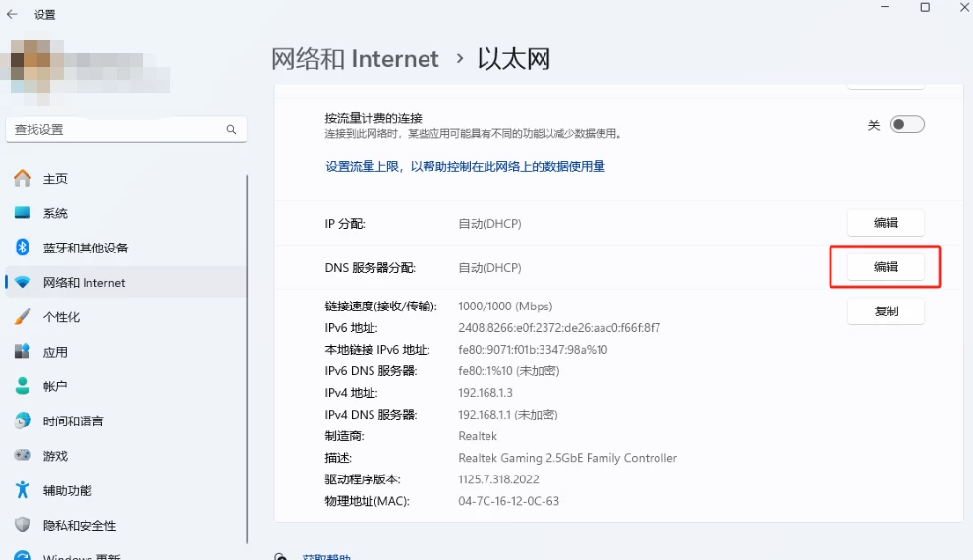Click the 本地链接 IPv6 地址 value
This screenshot has width=973, height=560.
click(533, 349)
